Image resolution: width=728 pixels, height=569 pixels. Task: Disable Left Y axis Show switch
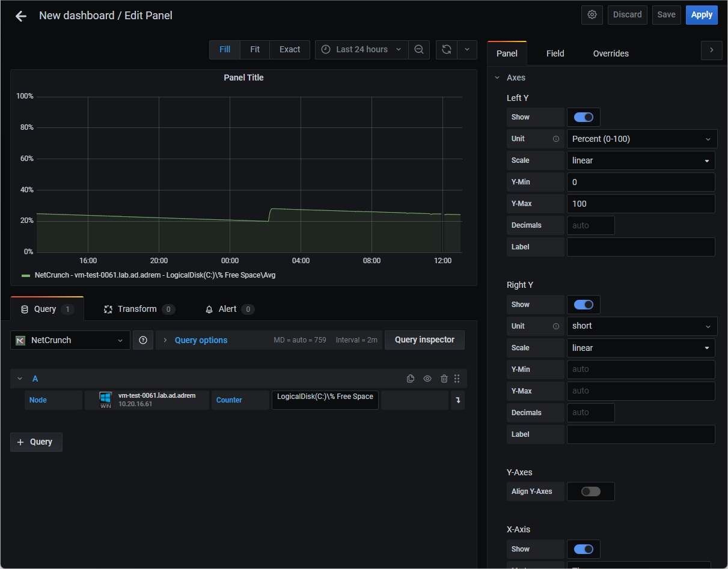click(584, 117)
